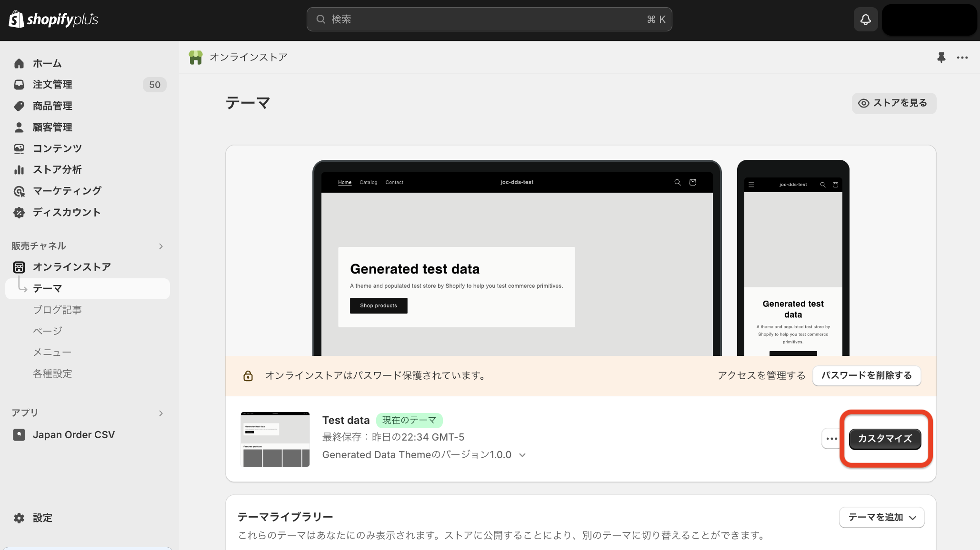Click the Japan Order CSV app icon

pos(19,434)
